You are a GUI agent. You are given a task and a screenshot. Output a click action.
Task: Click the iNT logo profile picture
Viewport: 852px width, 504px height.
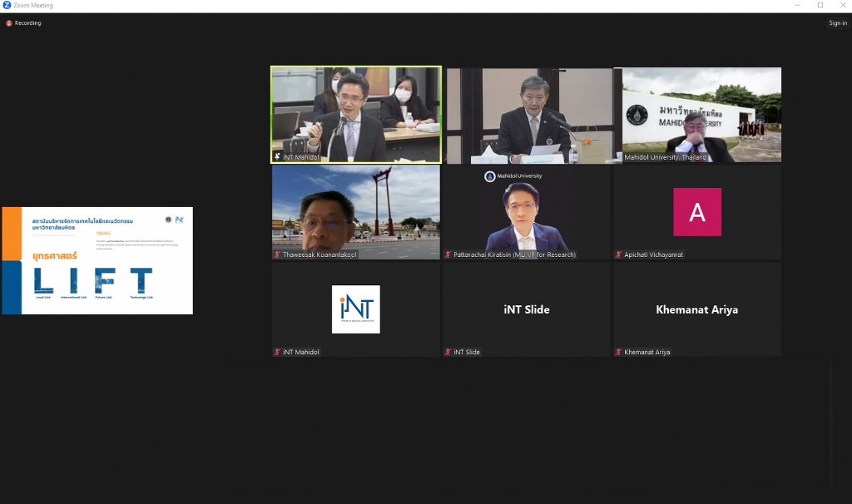(355, 309)
